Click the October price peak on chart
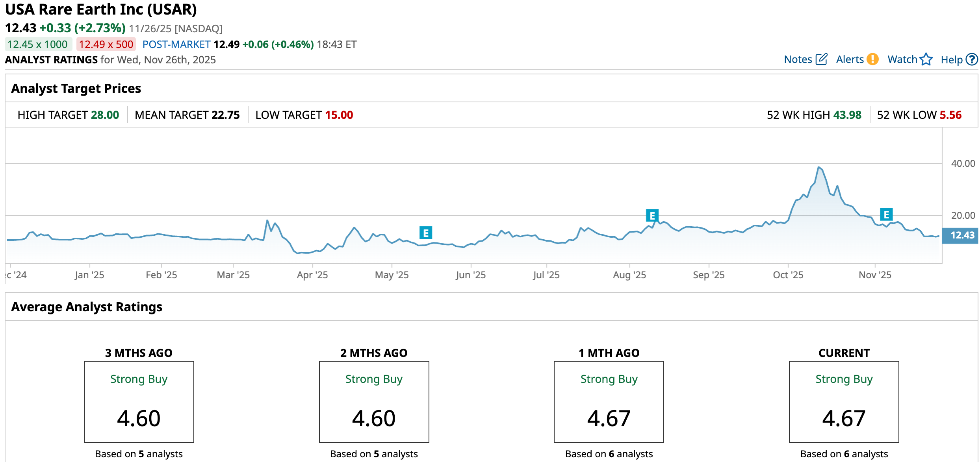980x462 pixels. pyautogui.click(x=819, y=167)
